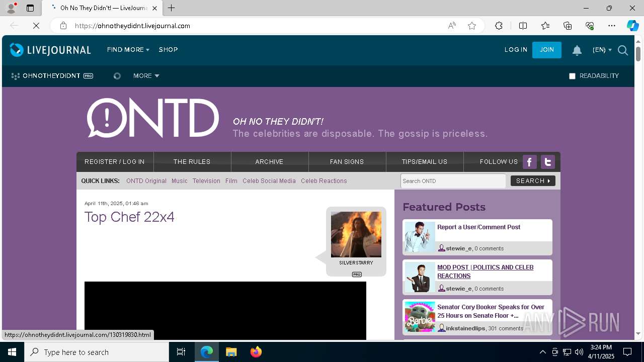Open the Windows notification center
Image resolution: width=644 pixels, height=362 pixels.
coord(627,352)
